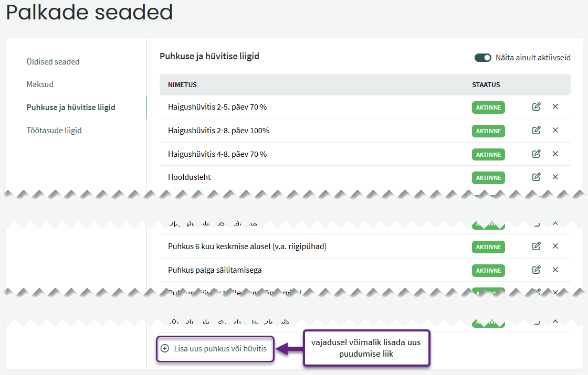This screenshot has width=588, height=375.
Task: Remove the Haigushüvitis 4-8. päev 70 % row
Action: coord(555,154)
